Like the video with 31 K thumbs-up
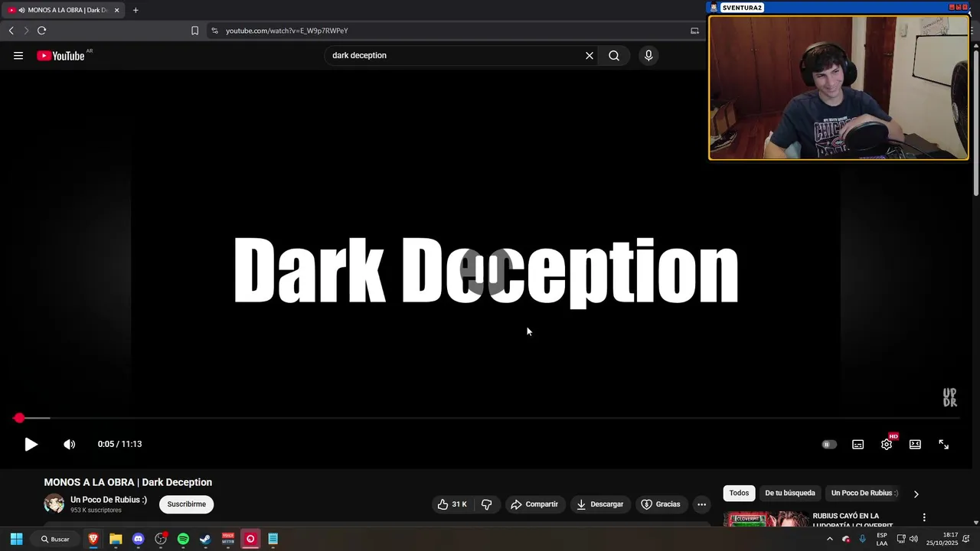 coord(452,504)
